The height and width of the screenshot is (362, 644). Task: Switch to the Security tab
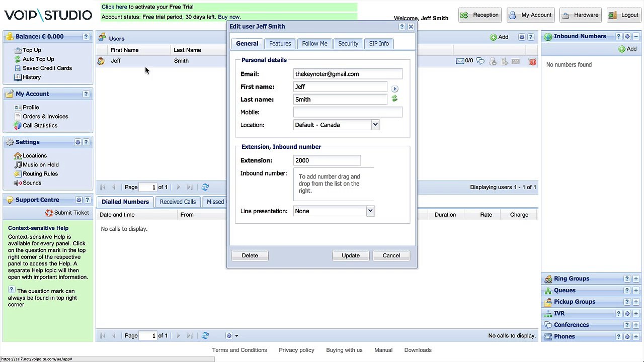[348, 44]
